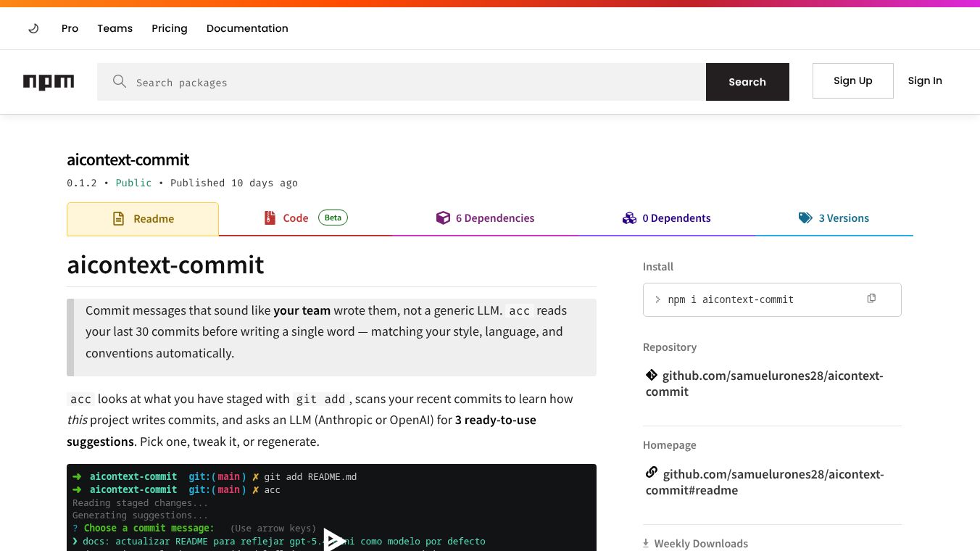The image size is (980, 551).
Task: Click the Published 10 days ago text
Action: 234,183
